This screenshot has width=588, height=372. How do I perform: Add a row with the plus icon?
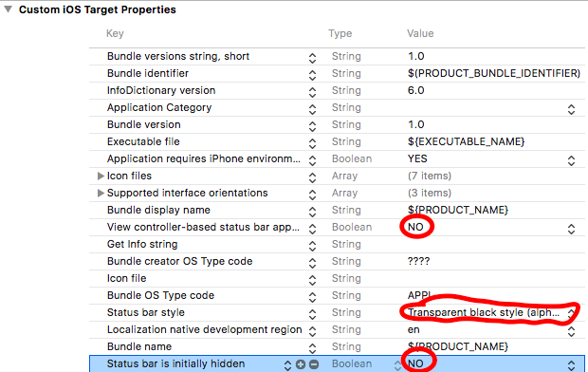click(x=301, y=364)
